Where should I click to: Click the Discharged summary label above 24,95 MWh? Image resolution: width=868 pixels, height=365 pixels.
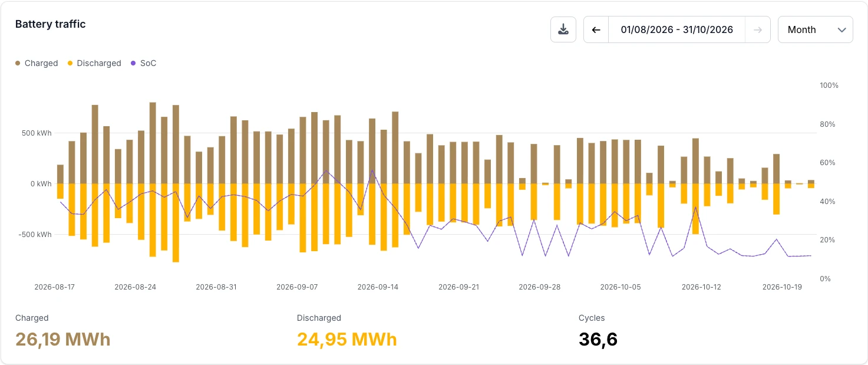(x=319, y=318)
